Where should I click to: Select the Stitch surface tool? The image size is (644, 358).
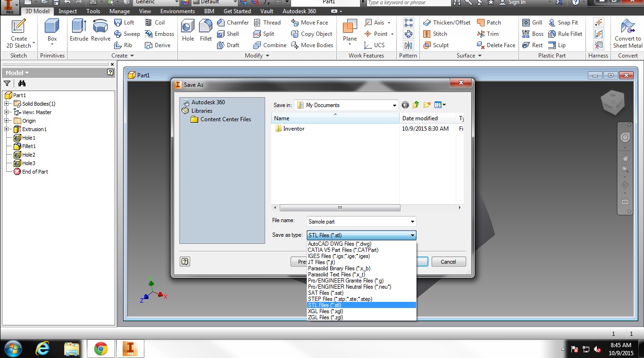point(435,34)
